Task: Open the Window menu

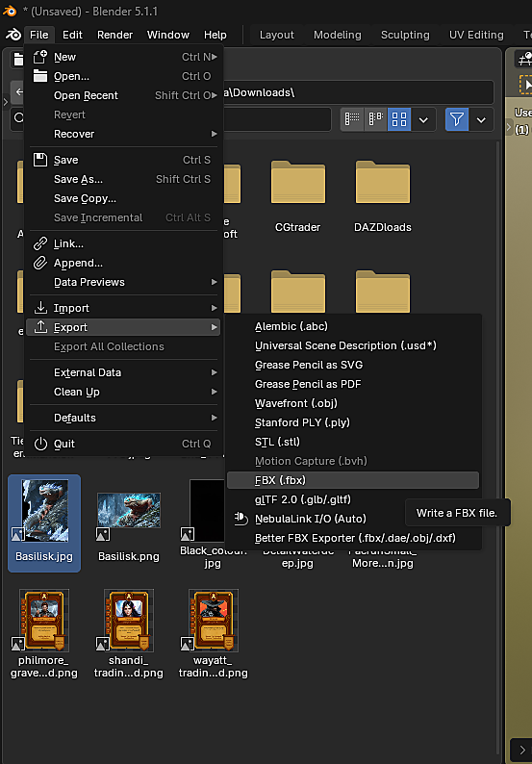Action: coord(168,35)
